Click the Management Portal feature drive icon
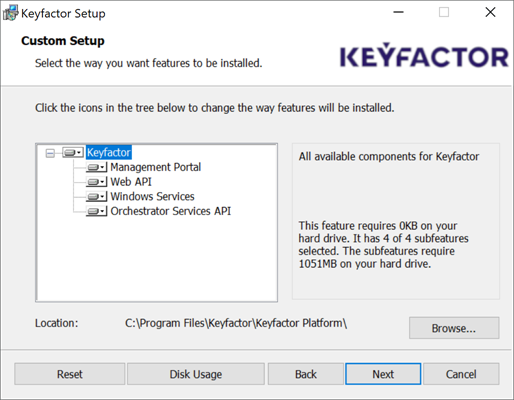This screenshot has height=400, width=514. 96,167
